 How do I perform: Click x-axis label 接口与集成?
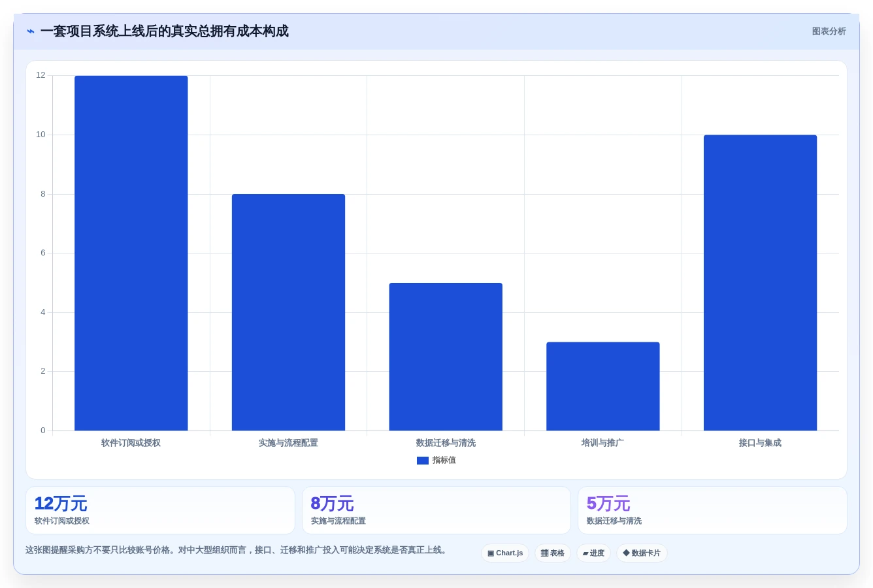pyautogui.click(x=760, y=443)
